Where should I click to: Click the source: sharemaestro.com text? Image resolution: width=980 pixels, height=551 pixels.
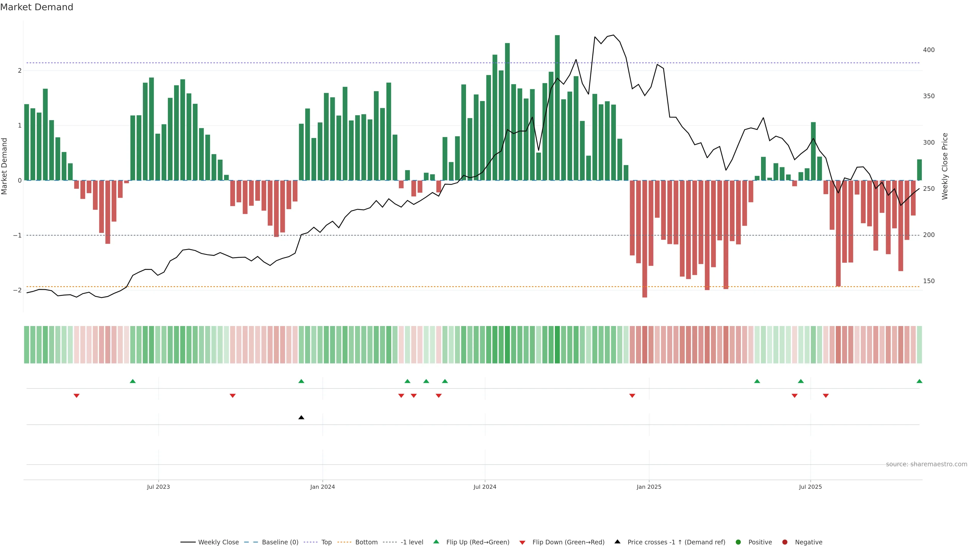click(x=926, y=464)
